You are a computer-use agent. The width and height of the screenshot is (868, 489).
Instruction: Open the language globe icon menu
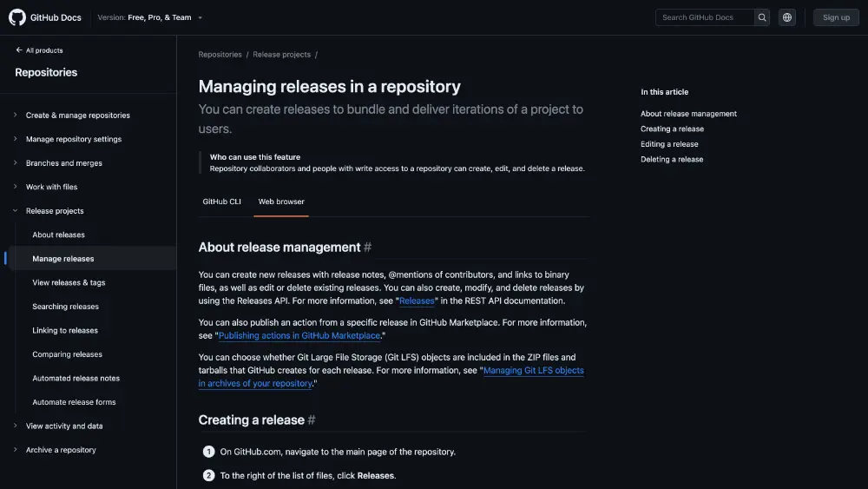(787, 17)
